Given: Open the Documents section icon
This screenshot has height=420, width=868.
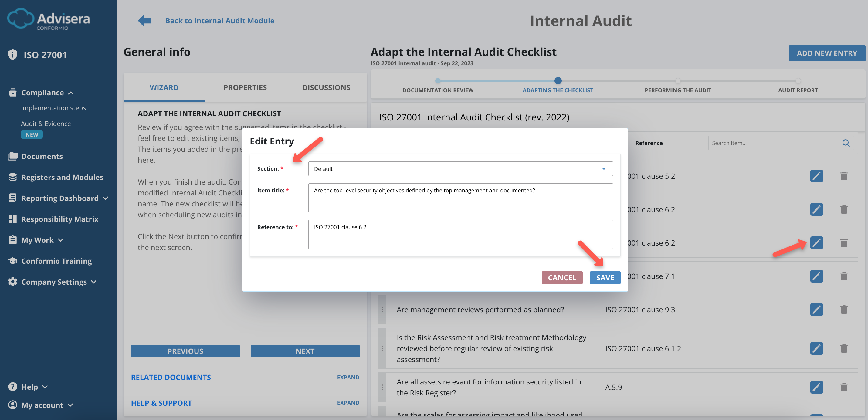Looking at the screenshot, I should (x=12, y=156).
